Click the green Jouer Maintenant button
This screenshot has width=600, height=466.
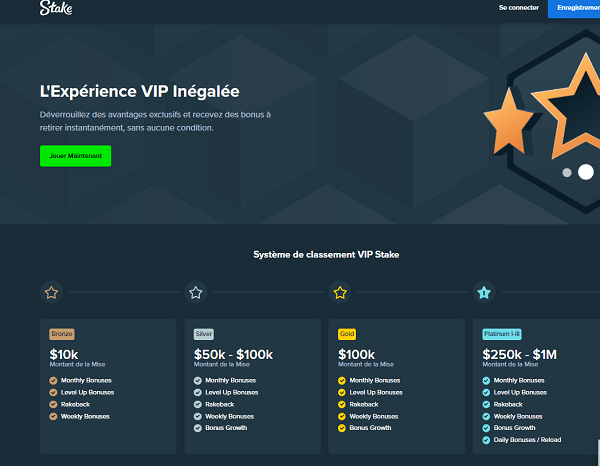[75, 156]
